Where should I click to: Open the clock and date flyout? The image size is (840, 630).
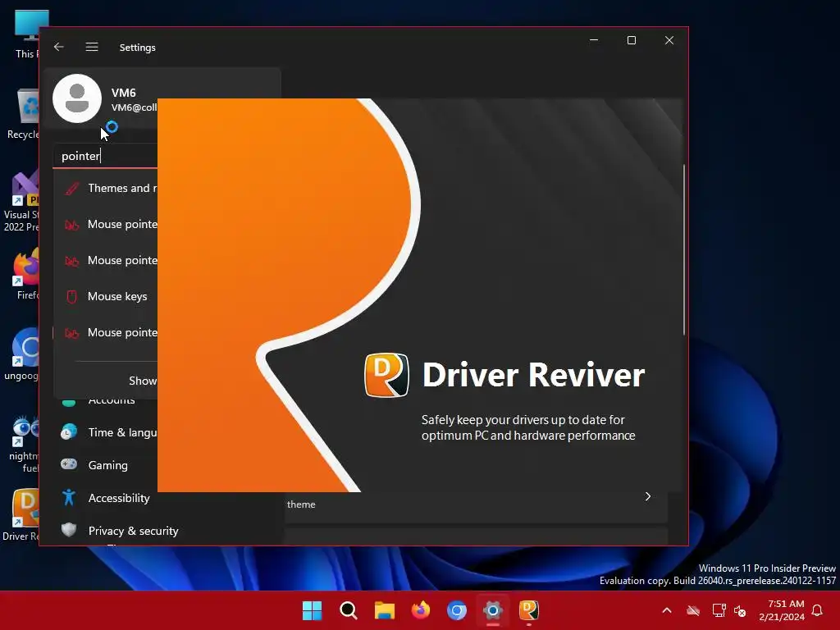[x=782, y=610]
